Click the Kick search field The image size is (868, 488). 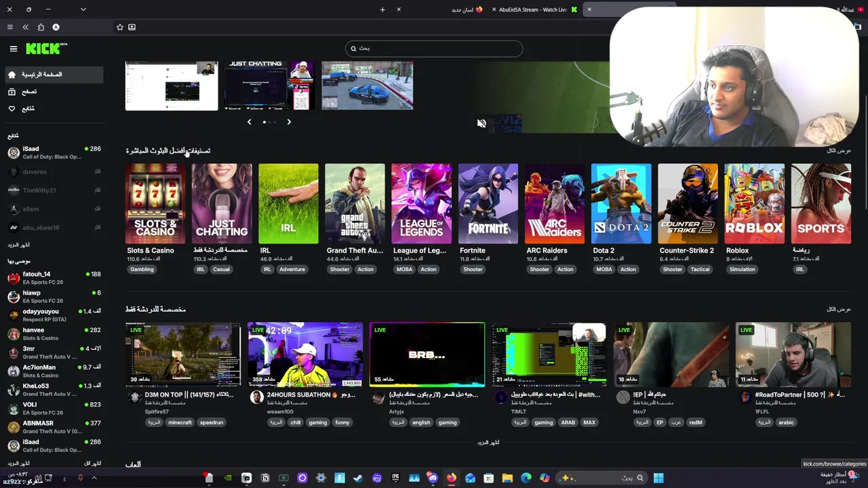pos(434,48)
